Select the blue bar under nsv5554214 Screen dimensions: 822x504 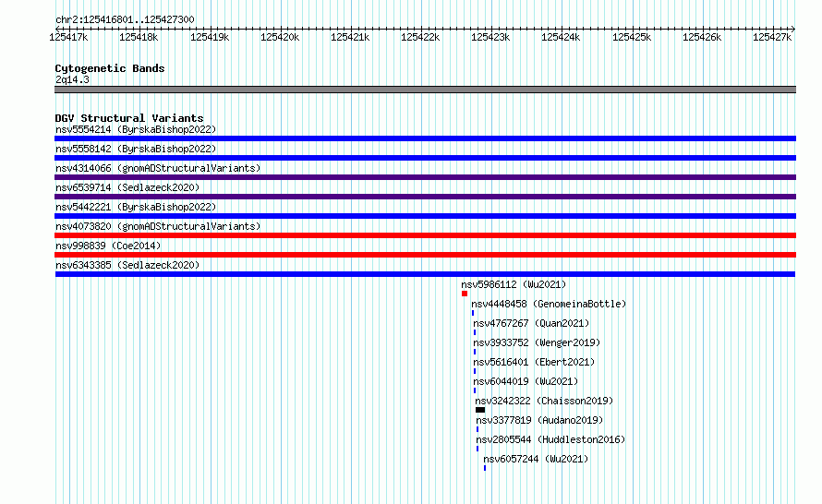pyautogui.click(x=425, y=138)
